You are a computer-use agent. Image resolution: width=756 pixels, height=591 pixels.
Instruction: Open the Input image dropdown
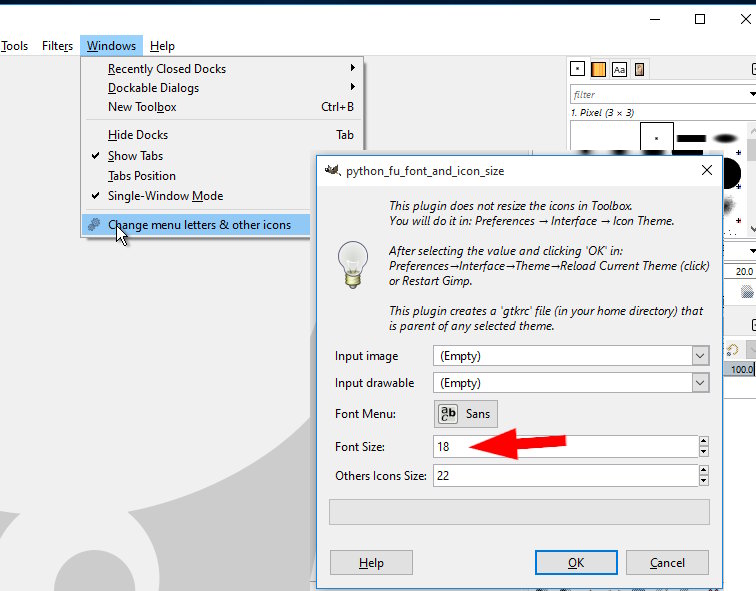(571, 356)
